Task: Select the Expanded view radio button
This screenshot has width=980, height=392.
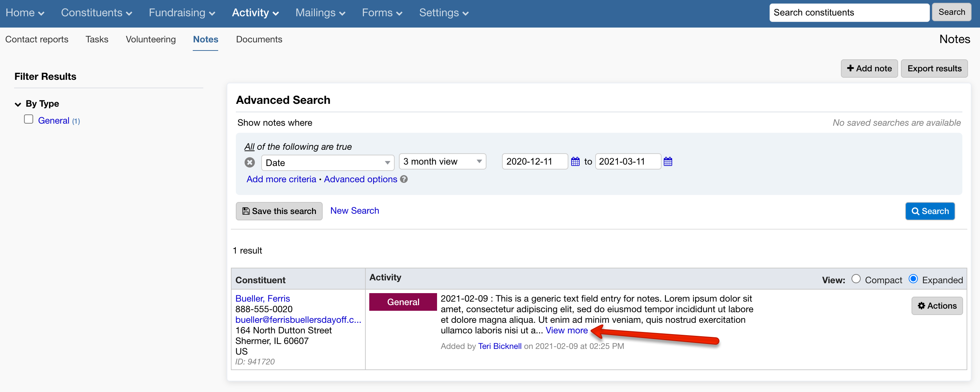Action: (x=913, y=279)
